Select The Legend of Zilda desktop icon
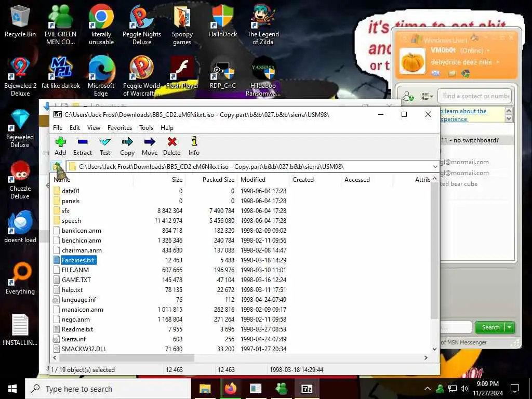 [x=263, y=25]
